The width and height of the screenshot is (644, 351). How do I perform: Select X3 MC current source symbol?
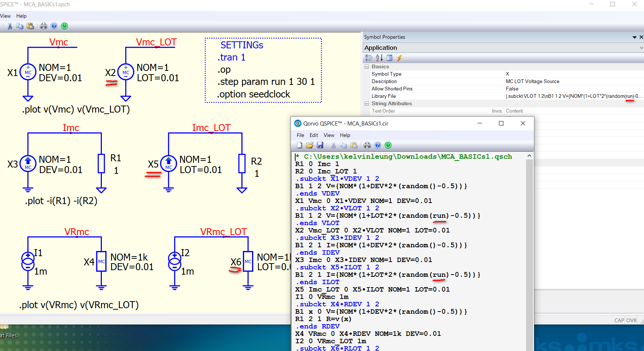tap(28, 164)
